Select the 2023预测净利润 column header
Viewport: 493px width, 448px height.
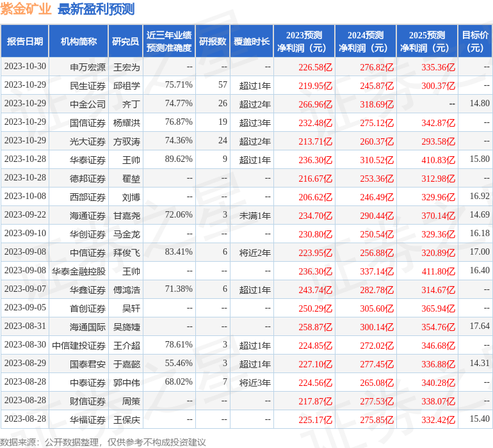click(304, 41)
